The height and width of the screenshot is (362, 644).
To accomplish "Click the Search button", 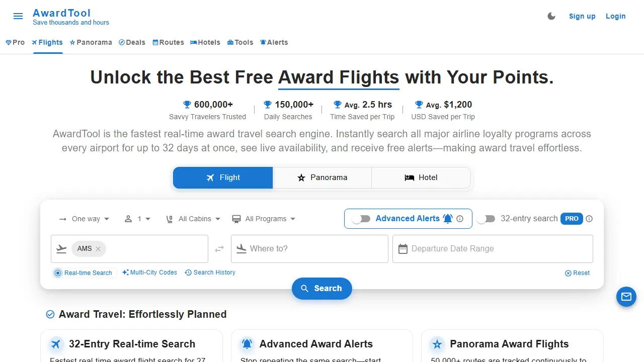I will click(x=321, y=288).
